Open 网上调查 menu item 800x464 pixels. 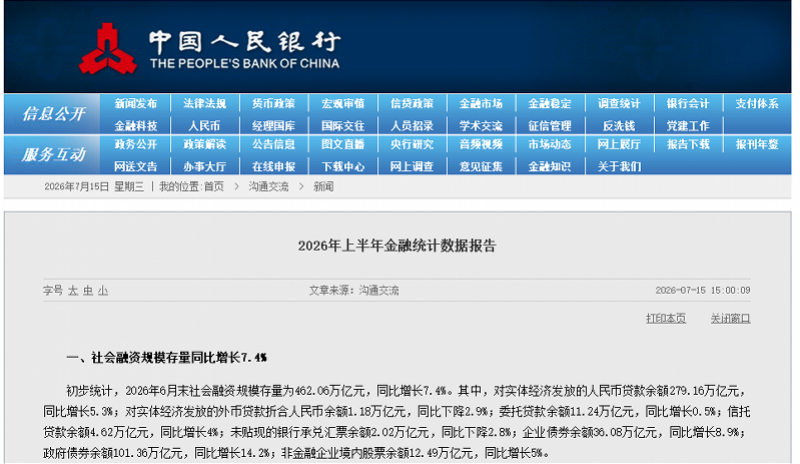click(412, 166)
